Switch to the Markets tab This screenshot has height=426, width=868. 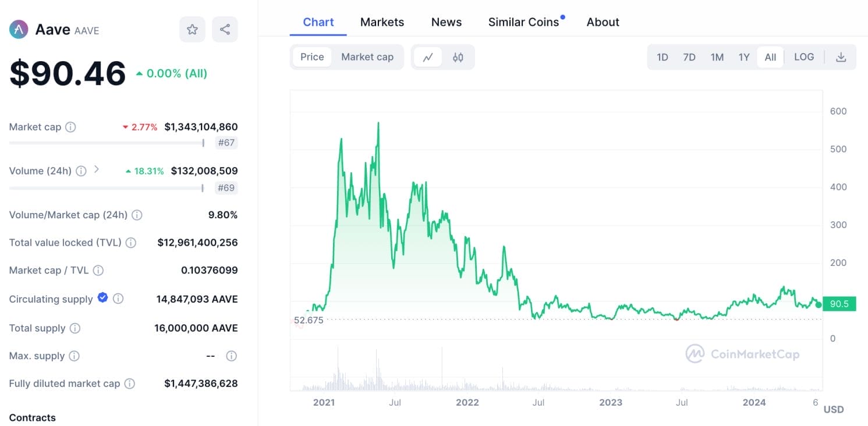coord(382,22)
